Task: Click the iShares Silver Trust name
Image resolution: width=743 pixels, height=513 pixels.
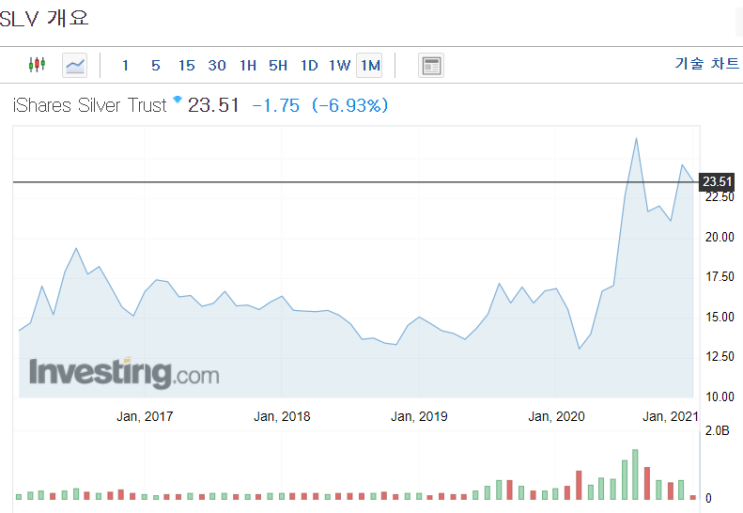Action: (90, 105)
